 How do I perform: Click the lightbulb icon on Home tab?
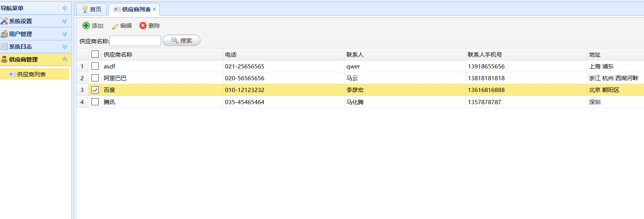[85, 9]
